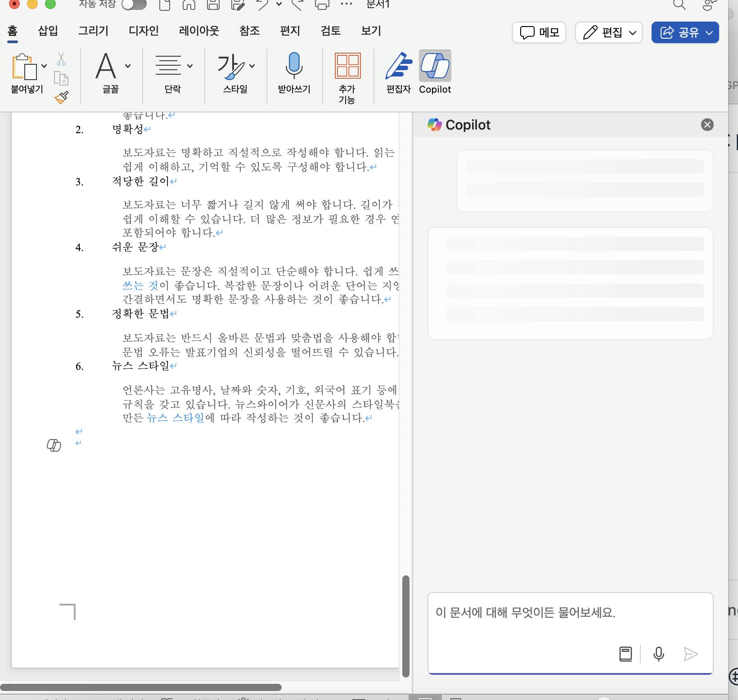Click the format painter brush icon

coord(62,97)
